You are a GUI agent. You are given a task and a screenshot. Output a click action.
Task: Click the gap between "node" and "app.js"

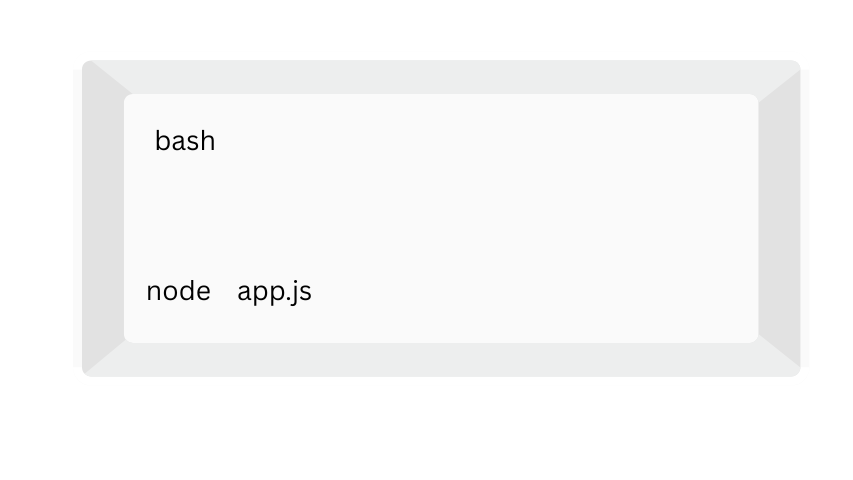224,291
